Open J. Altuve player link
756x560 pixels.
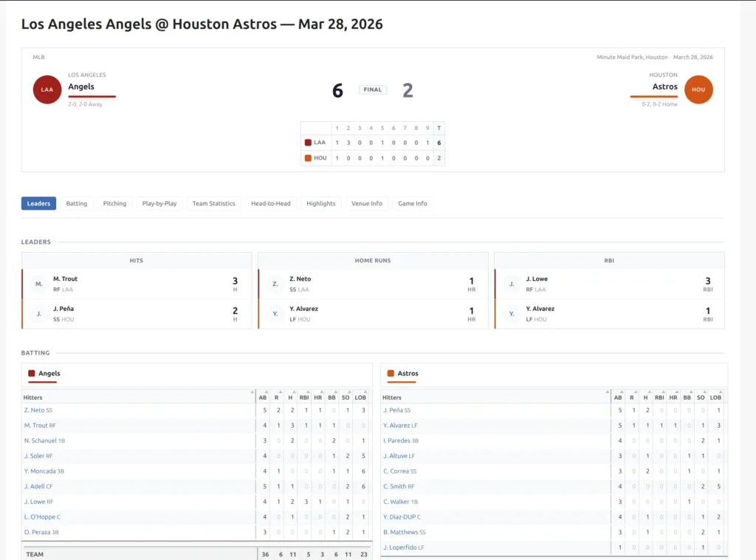pos(396,456)
